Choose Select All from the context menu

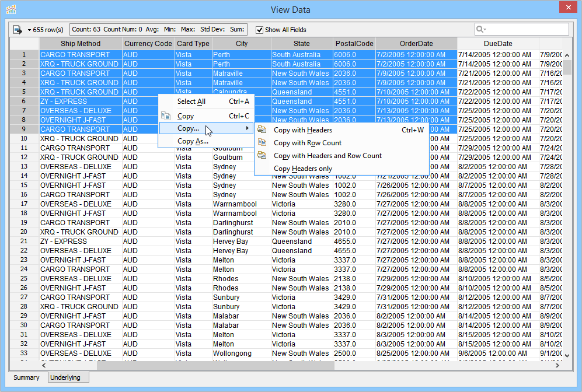click(x=206, y=101)
